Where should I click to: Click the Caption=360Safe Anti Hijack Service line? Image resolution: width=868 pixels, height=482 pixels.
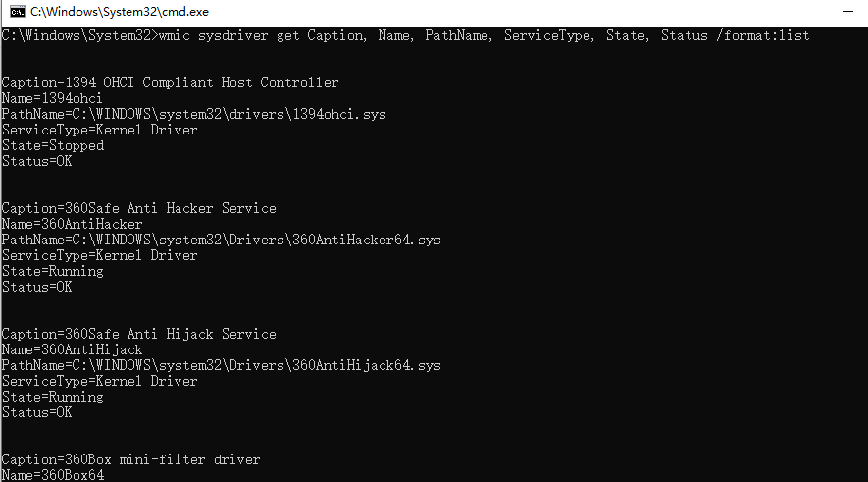[x=139, y=334]
